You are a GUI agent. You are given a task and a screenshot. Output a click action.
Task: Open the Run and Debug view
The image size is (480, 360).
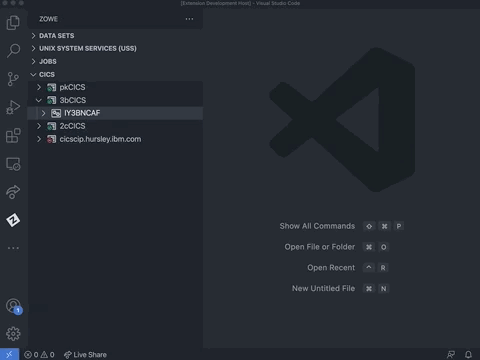[x=13, y=107]
